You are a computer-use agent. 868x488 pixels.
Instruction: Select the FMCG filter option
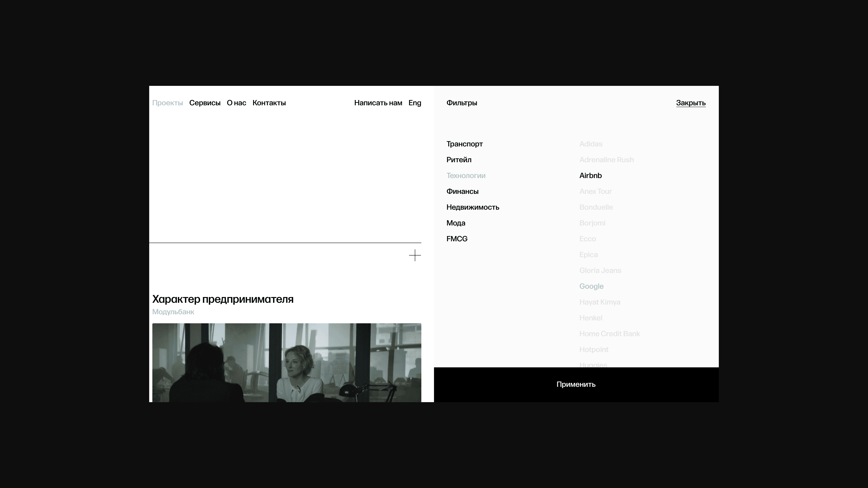457,239
